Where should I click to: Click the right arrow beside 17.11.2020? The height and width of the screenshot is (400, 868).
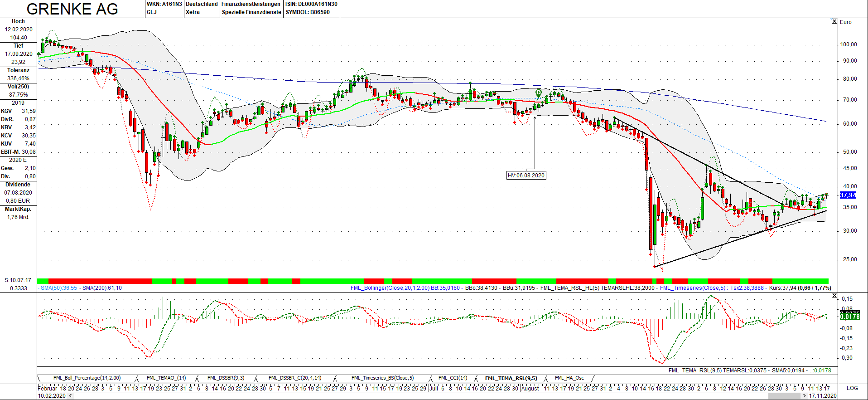point(804,396)
